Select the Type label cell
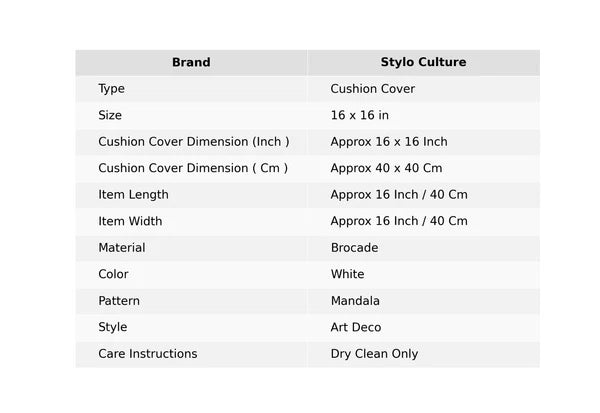This screenshot has width=600, height=413. [111, 89]
